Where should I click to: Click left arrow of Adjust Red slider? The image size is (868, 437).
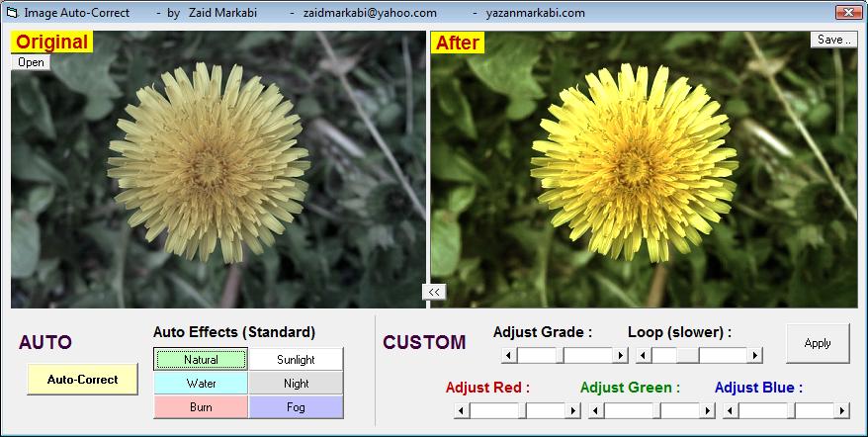point(462,410)
